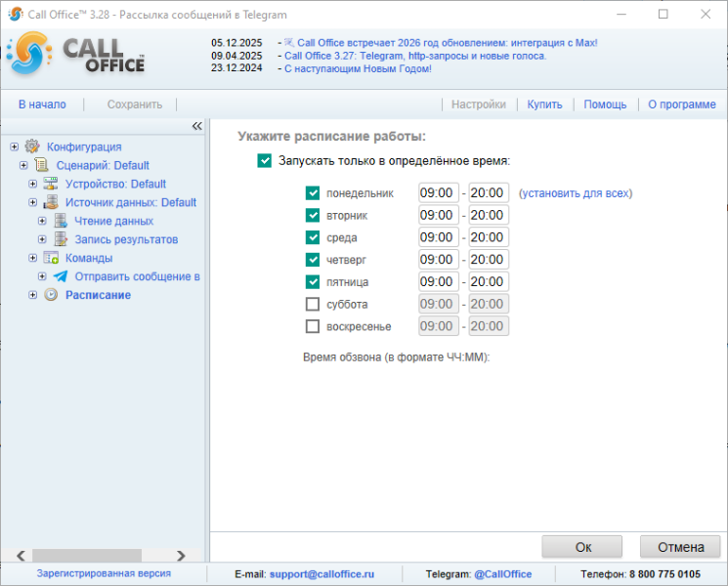
Task: Click the news date 05.12.2025
Action: [x=236, y=43]
